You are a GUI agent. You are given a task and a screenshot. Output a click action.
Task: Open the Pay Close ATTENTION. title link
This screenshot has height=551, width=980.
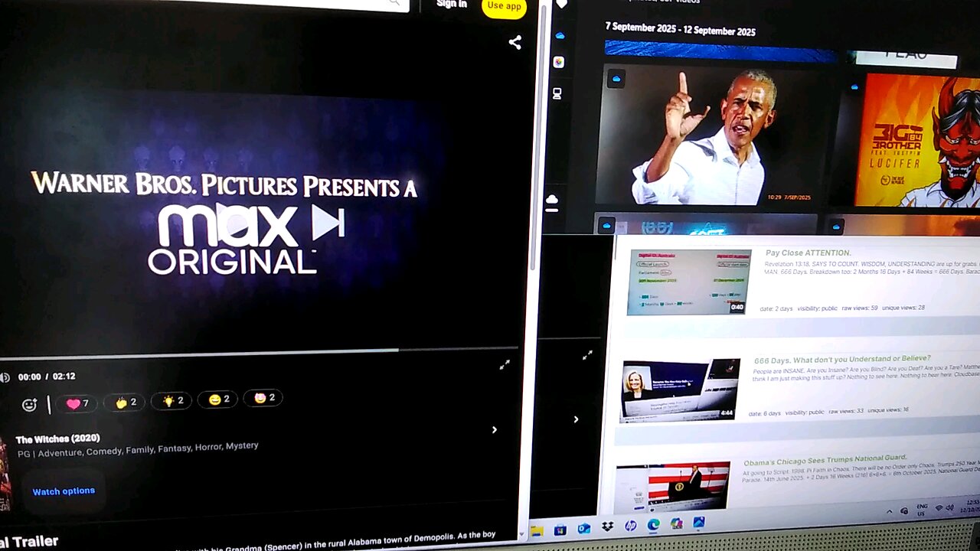[808, 253]
